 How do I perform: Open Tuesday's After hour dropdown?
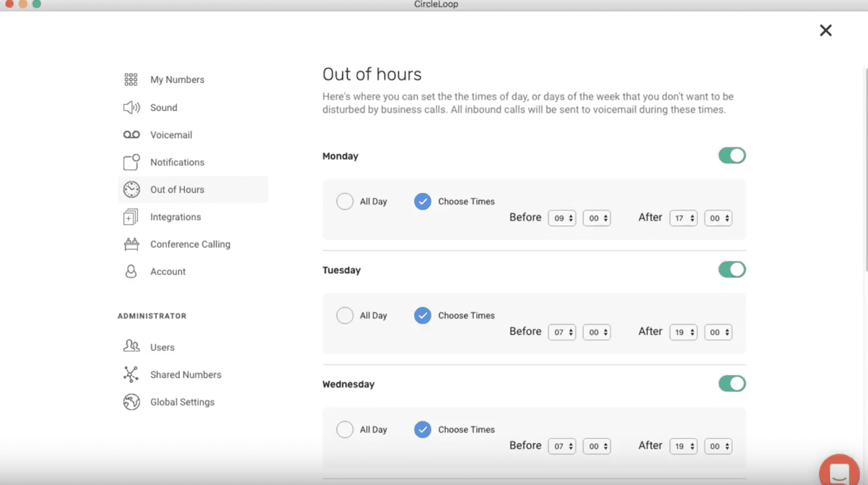point(683,332)
